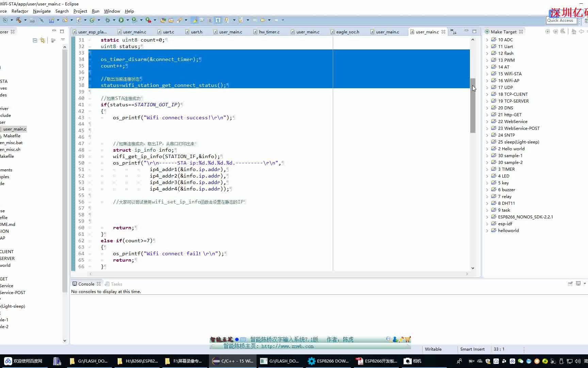
Task: Open the Refactor menu
Action: coord(19,11)
